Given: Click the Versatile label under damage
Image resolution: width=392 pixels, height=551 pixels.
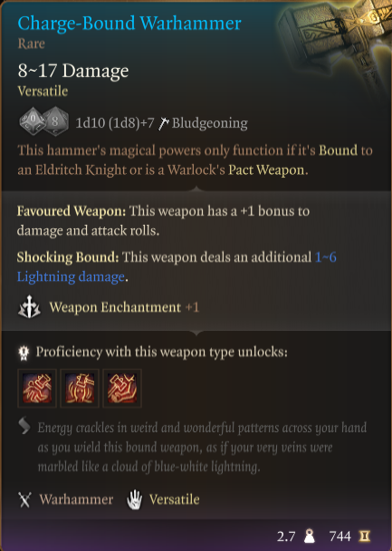Looking at the screenshot, I should tap(43, 92).
